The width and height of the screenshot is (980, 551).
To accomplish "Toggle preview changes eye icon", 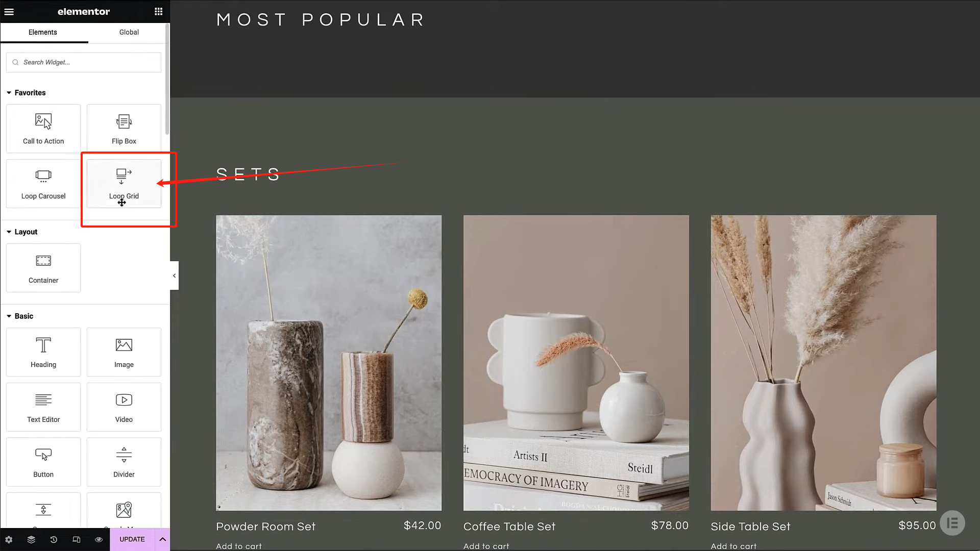I will (x=99, y=539).
